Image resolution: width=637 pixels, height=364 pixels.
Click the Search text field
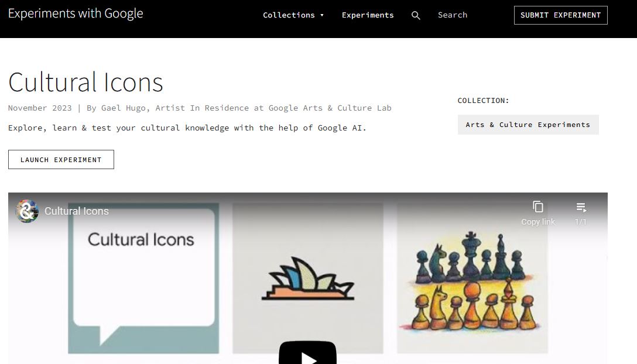(468, 15)
